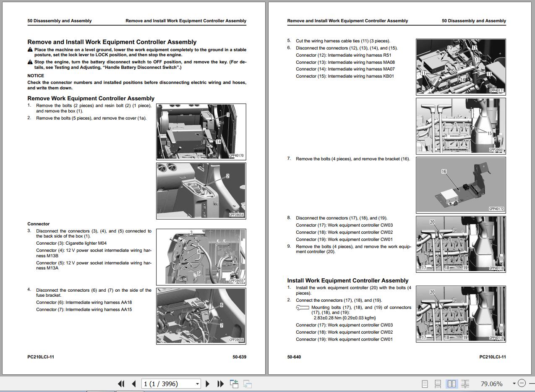Click text 'Connector (7): Intermediate wiring harness AA15'
This screenshot has height=392, width=535.
[x=84, y=309]
